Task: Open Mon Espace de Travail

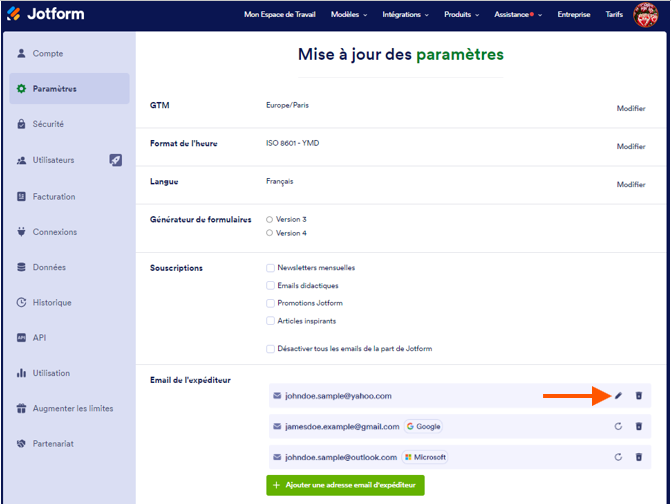Action: click(279, 15)
